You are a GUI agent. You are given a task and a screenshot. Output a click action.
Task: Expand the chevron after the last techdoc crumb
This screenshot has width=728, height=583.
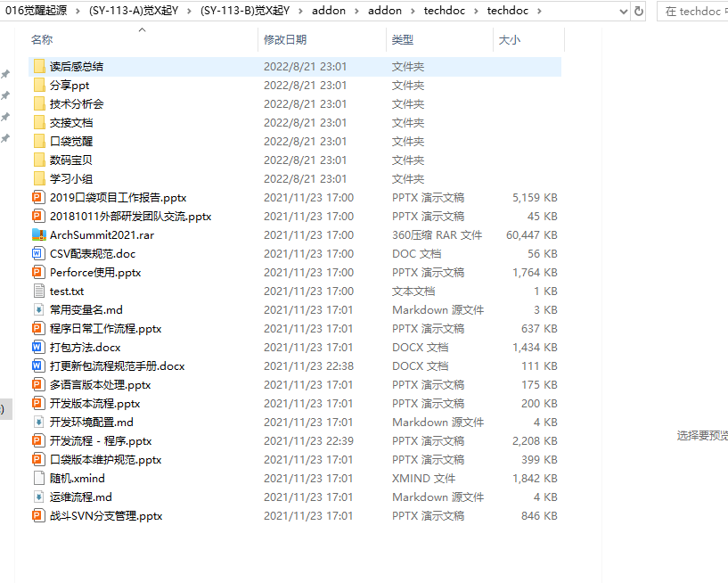pos(539,12)
